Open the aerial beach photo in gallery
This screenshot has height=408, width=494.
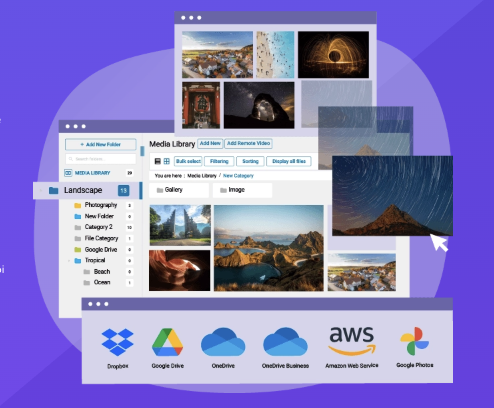coord(275,55)
